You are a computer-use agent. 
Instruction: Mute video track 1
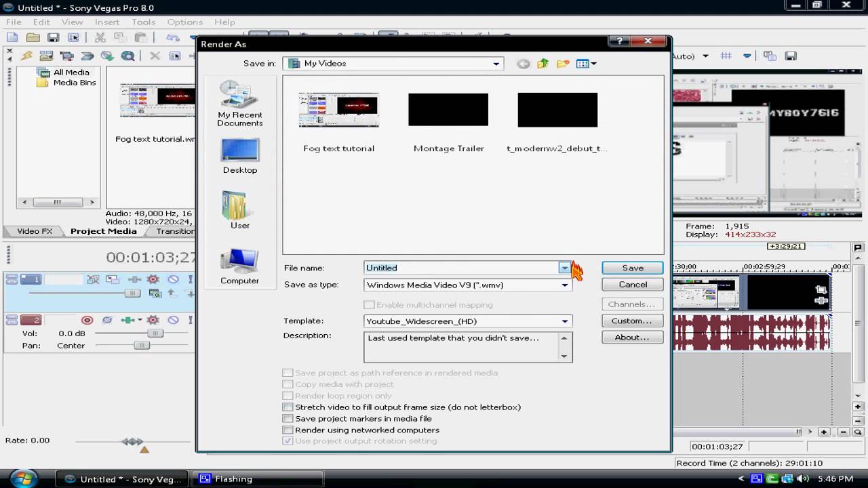pyautogui.click(x=174, y=279)
